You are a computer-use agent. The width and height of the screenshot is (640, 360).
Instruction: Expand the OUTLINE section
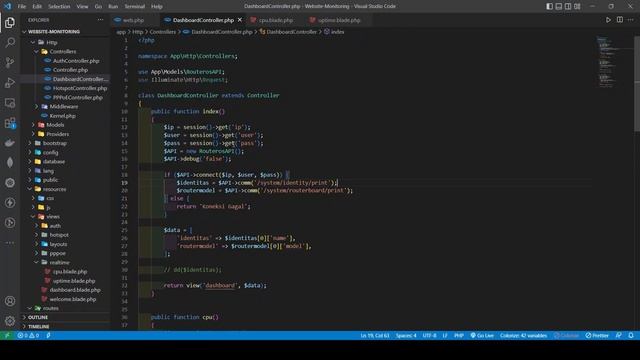(38, 317)
